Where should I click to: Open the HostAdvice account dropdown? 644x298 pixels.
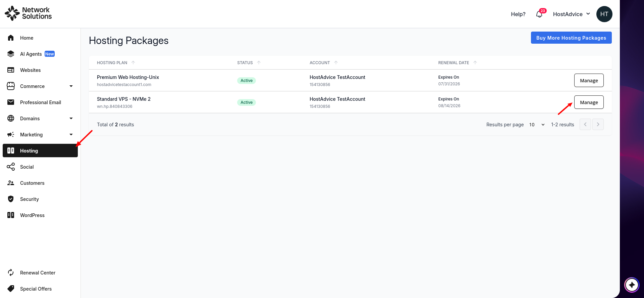click(x=572, y=14)
